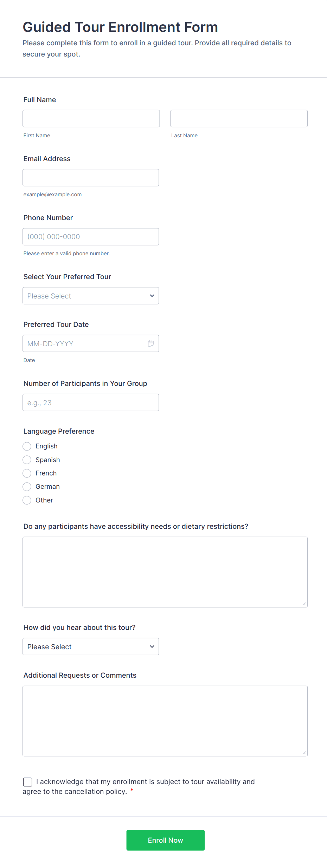Image resolution: width=327 pixels, height=868 pixels.
Task: Click chevron on 'How did you hear' dropdown
Action: coord(152,646)
